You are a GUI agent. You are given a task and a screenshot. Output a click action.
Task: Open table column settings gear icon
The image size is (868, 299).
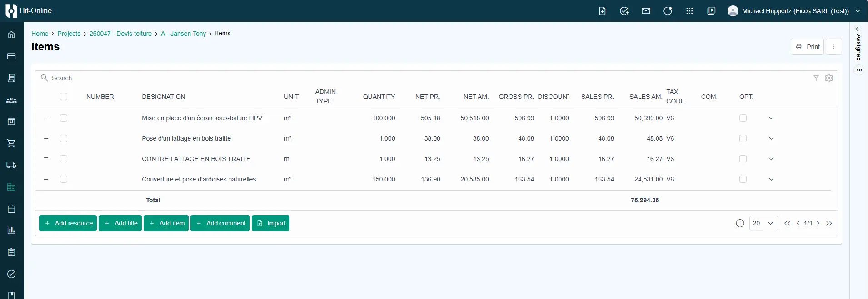click(829, 78)
